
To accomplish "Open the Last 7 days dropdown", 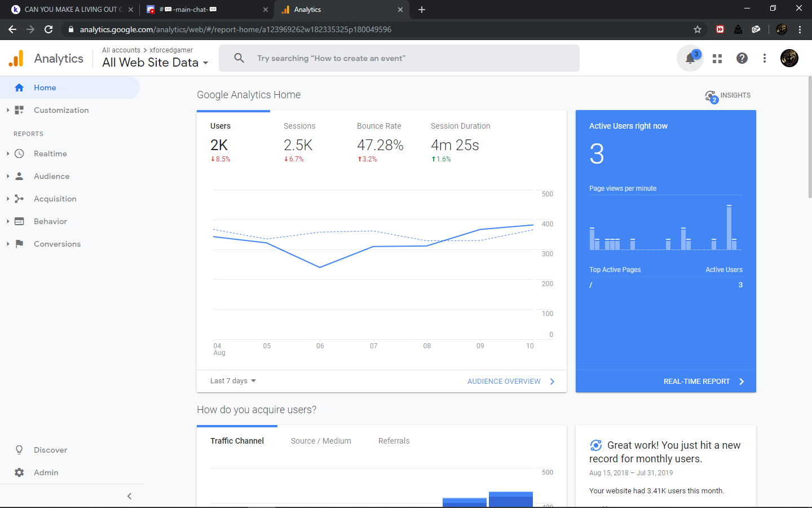I will [x=233, y=381].
